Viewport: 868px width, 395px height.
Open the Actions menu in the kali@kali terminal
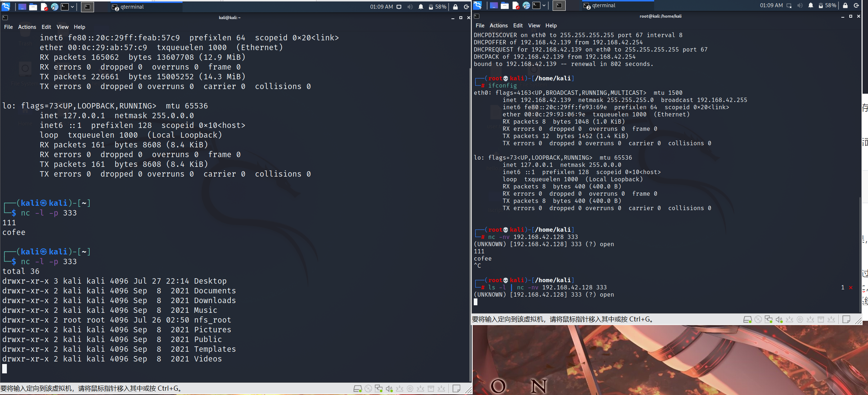click(27, 27)
